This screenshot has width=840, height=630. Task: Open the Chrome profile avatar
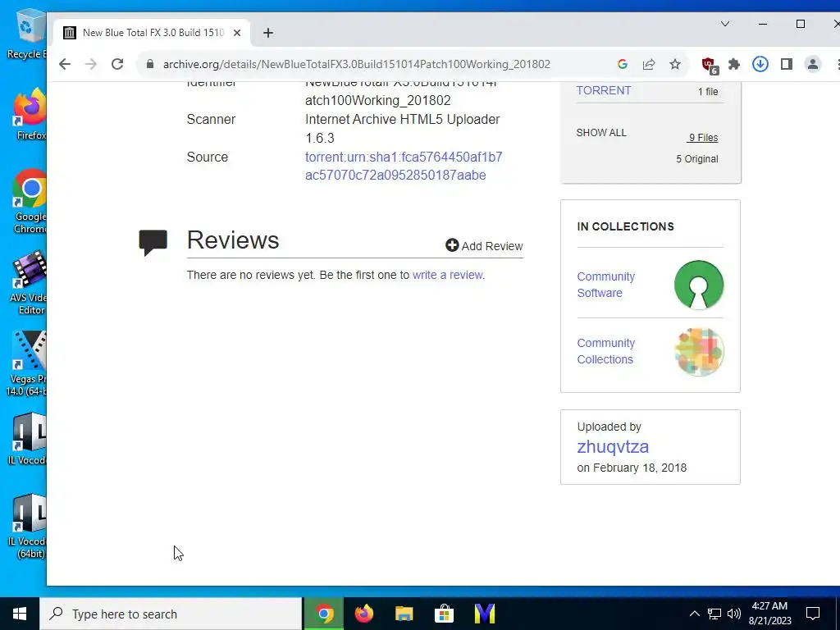click(x=813, y=64)
